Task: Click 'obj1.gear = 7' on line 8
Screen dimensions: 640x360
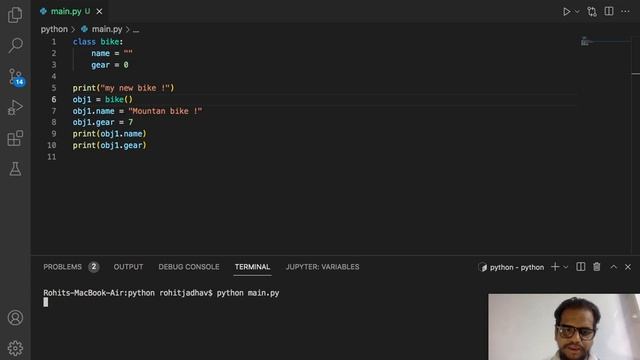Action: tap(103, 122)
